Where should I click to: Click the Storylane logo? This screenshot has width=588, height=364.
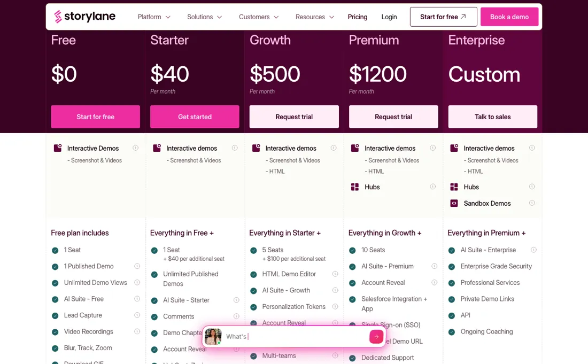(x=85, y=17)
